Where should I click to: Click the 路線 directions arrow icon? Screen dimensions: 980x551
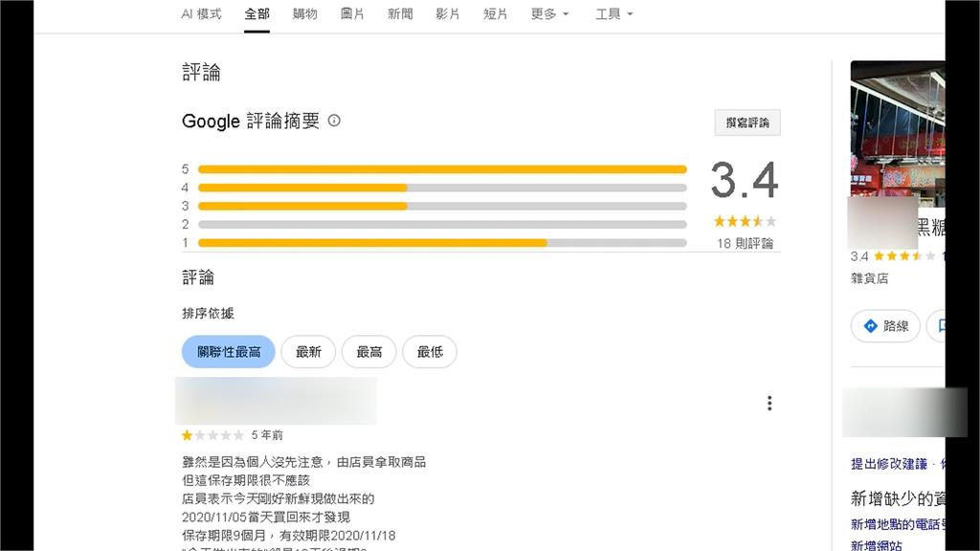tap(871, 326)
